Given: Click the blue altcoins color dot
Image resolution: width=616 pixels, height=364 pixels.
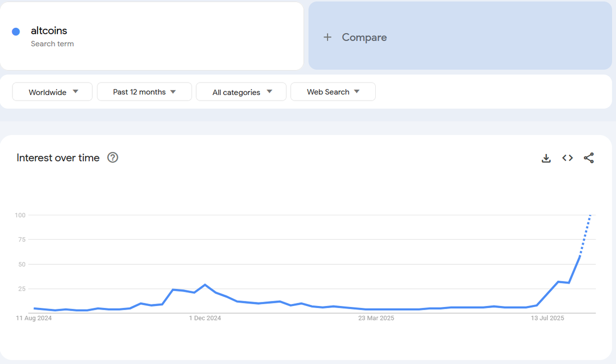Looking at the screenshot, I should pyautogui.click(x=16, y=32).
